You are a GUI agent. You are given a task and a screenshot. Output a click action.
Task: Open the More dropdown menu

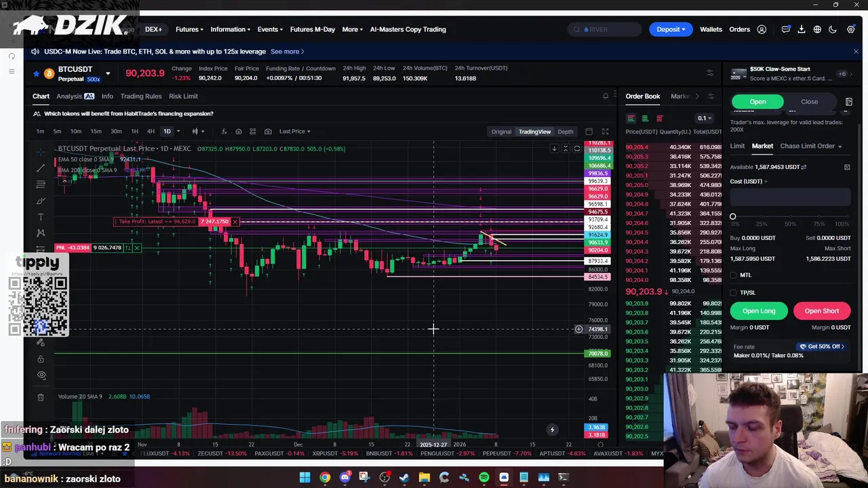(352, 29)
